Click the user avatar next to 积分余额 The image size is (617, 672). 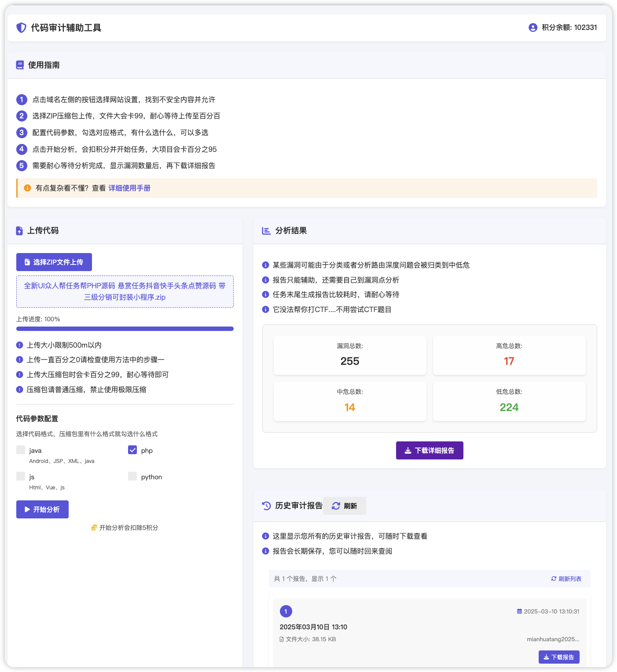coord(532,27)
